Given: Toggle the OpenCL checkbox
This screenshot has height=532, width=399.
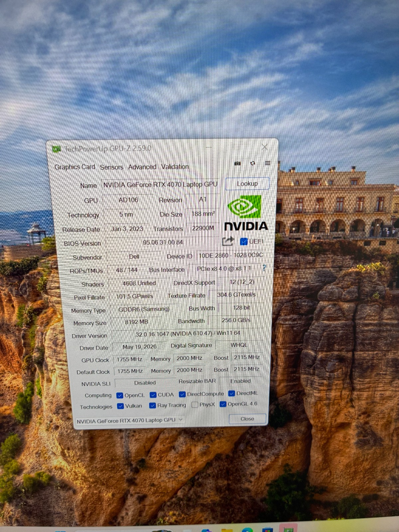Looking at the screenshot, I should (x=120, y=395).
